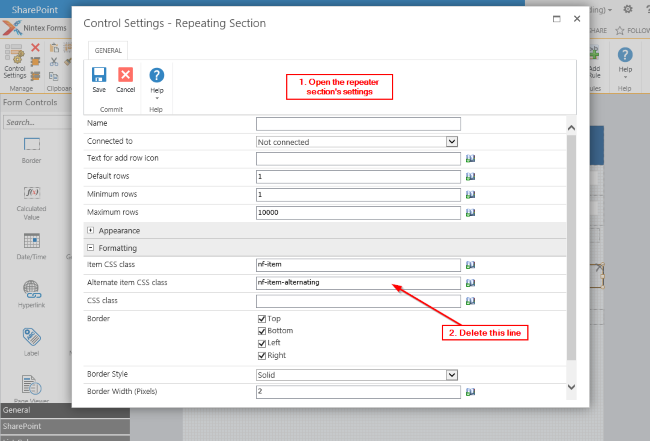Uncheck the Top border checkbox
The image size is (650, 441).
[x=262, y=319]
